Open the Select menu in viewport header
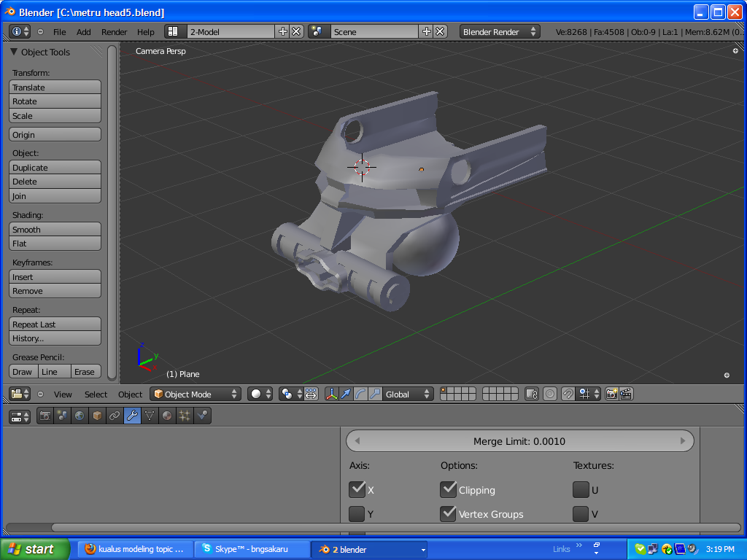Screen dimensions: 747x560 pos(96,394)
